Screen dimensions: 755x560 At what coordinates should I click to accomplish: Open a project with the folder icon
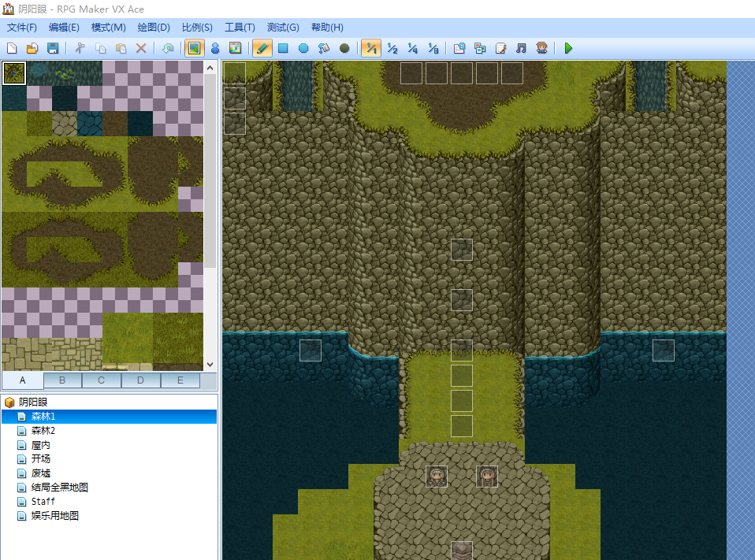[x=32, y=48]
